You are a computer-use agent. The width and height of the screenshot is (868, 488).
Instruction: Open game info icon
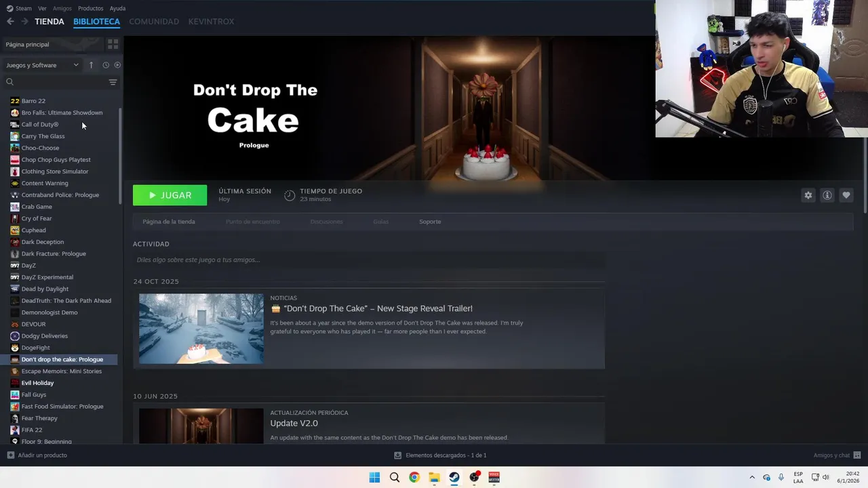pos(827,195)
